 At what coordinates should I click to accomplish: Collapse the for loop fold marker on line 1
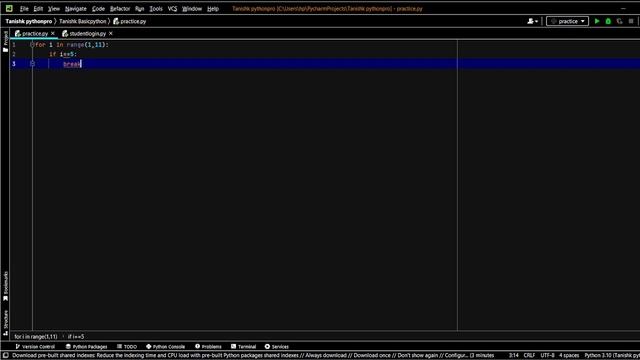coord(32,44)
